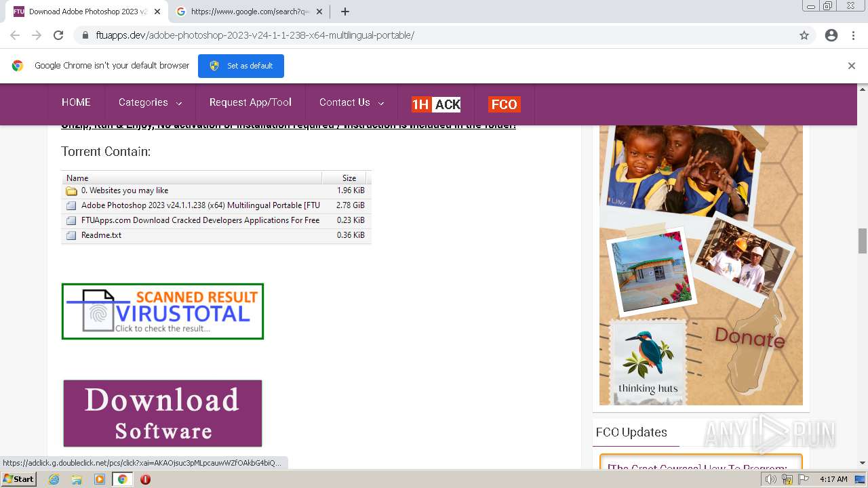Close the Google search tab
868x488 pixels.
pyautogui.click(x=319, y=12)
